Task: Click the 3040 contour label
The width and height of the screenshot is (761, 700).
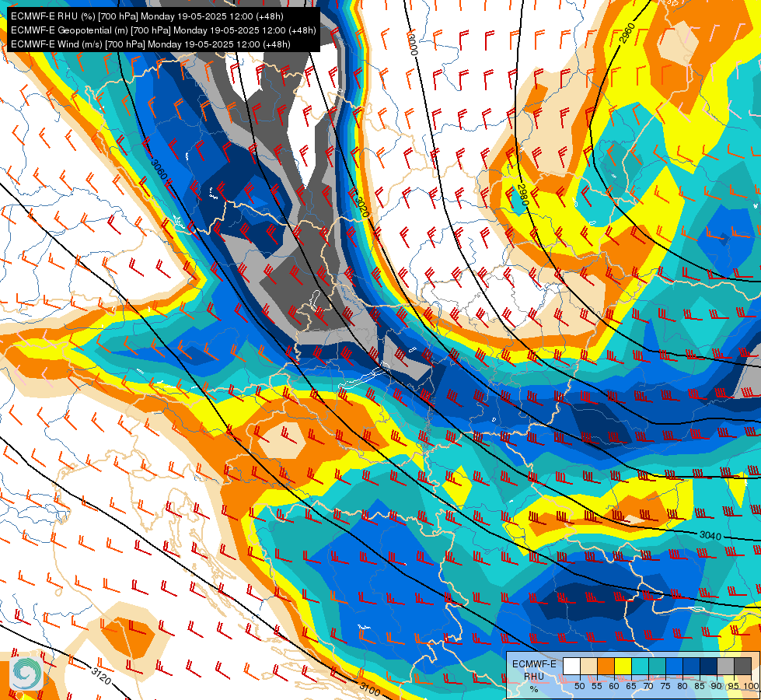Action: point(710,535)
